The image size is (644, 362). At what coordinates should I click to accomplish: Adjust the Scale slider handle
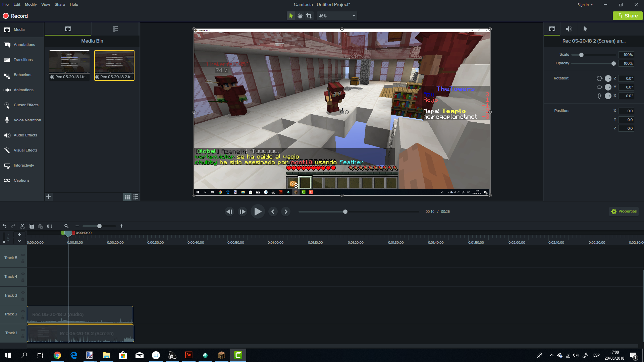click(x=581, y=55)
